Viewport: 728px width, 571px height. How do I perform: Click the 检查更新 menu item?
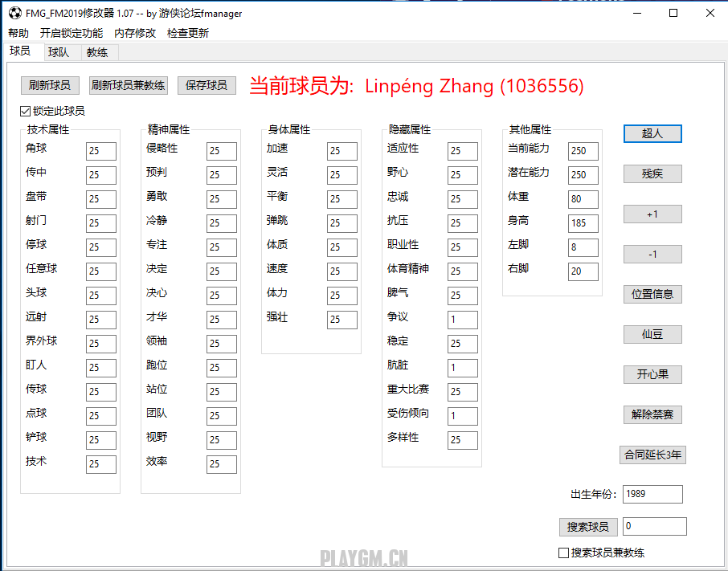[188, 33]
